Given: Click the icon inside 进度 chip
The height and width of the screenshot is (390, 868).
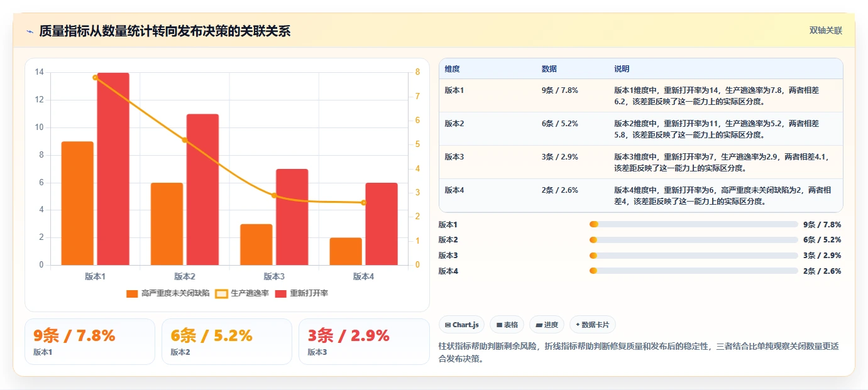Looking at the screenshot, I should pyautogui.click(x=539, y=325).
